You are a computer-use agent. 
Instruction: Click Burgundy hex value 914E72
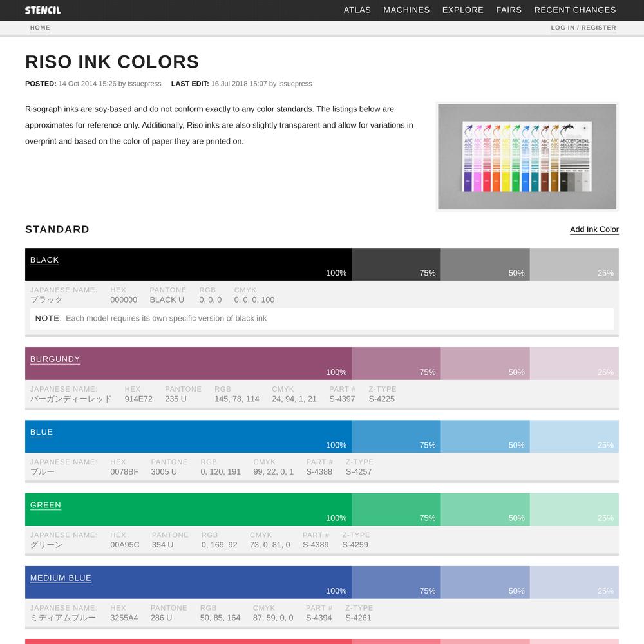[138, 399]
